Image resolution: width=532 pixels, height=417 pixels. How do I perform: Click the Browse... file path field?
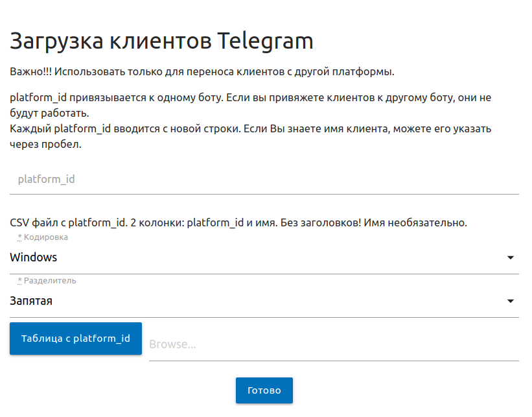click(x=334, y=344)
